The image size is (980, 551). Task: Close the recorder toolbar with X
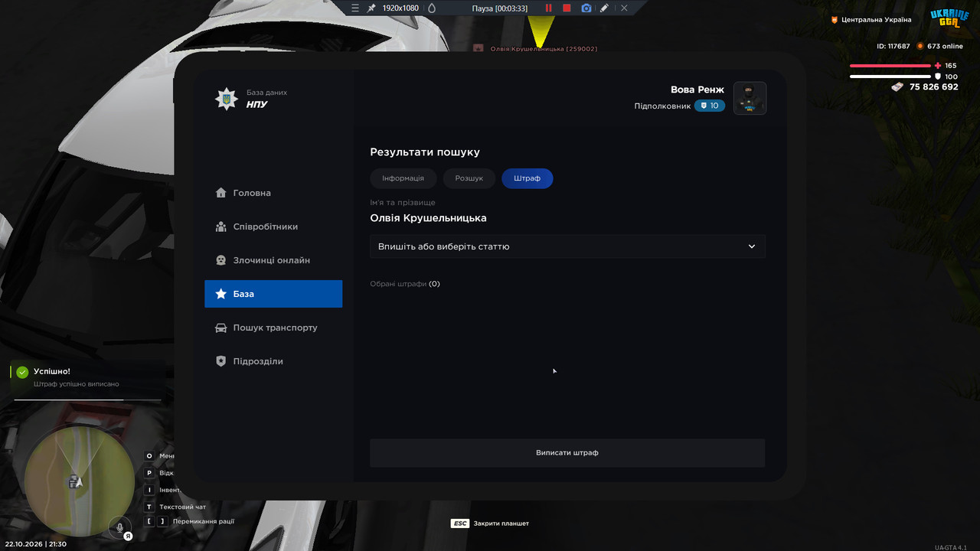624,8
